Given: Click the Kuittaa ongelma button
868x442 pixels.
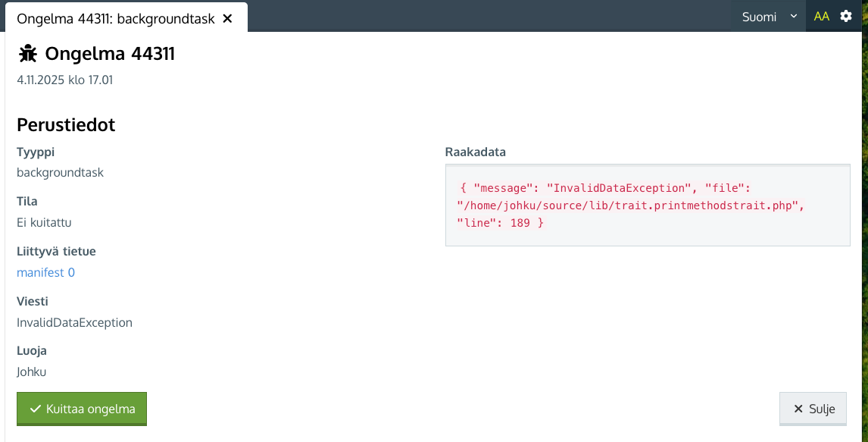Looking at the screenshot, I should click(82, 409).
